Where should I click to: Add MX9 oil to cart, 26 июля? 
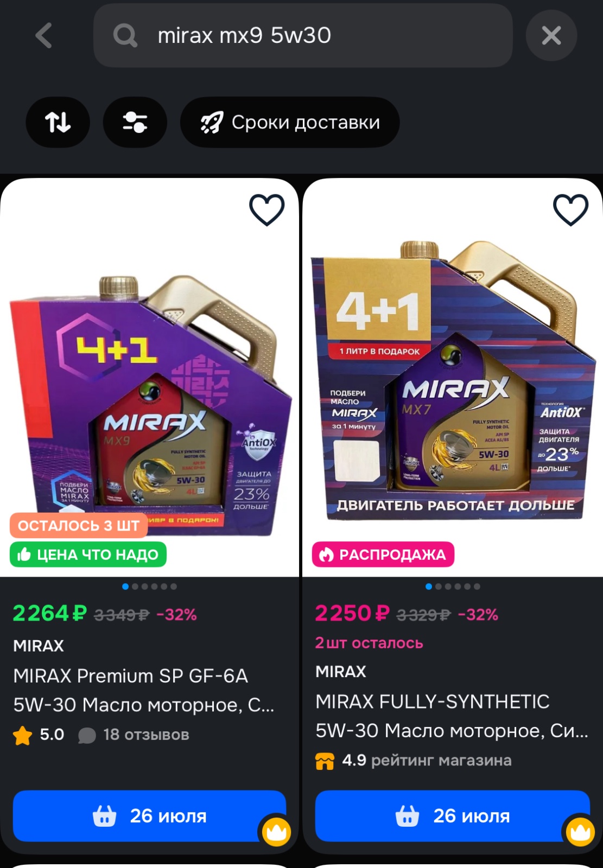pyautogui.click(x=149, y=816)
